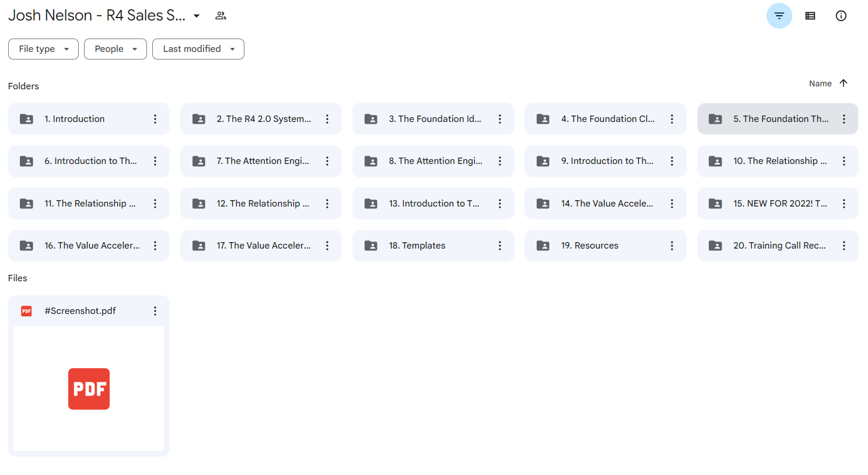Open more actions for 7. The Attention Engi...
This screenshot has width=868, height=475.
327,161
